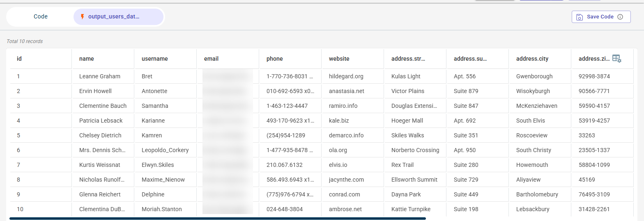Click the info icon beside Save Code

pyautogui.click(x=620, y=17)
